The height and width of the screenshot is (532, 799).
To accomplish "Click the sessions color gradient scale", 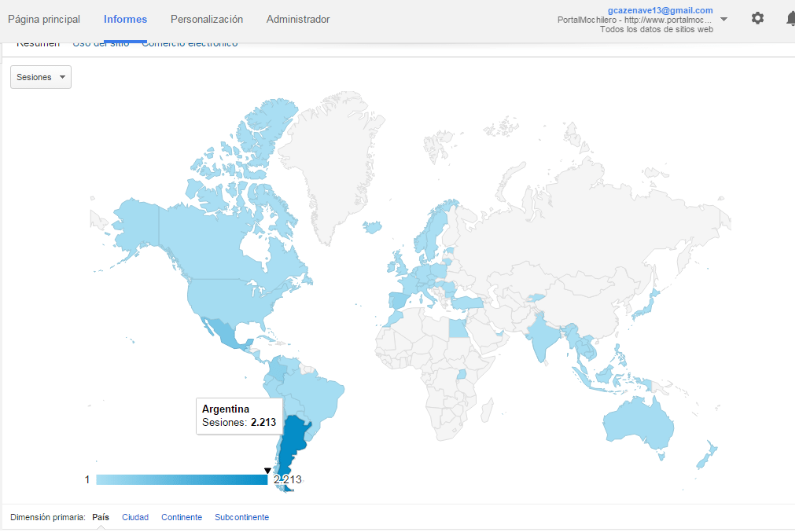I will pos(181,479).
